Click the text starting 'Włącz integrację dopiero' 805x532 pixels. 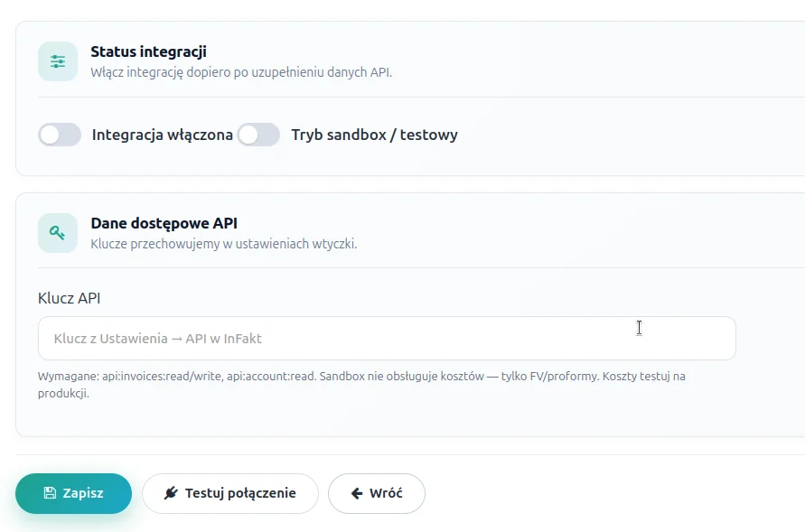point(241,72)
